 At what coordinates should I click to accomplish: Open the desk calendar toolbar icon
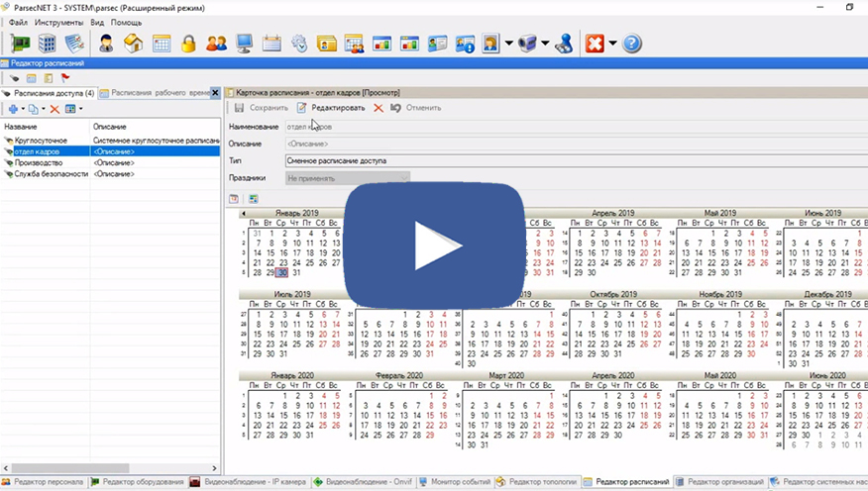click(271, 44)
